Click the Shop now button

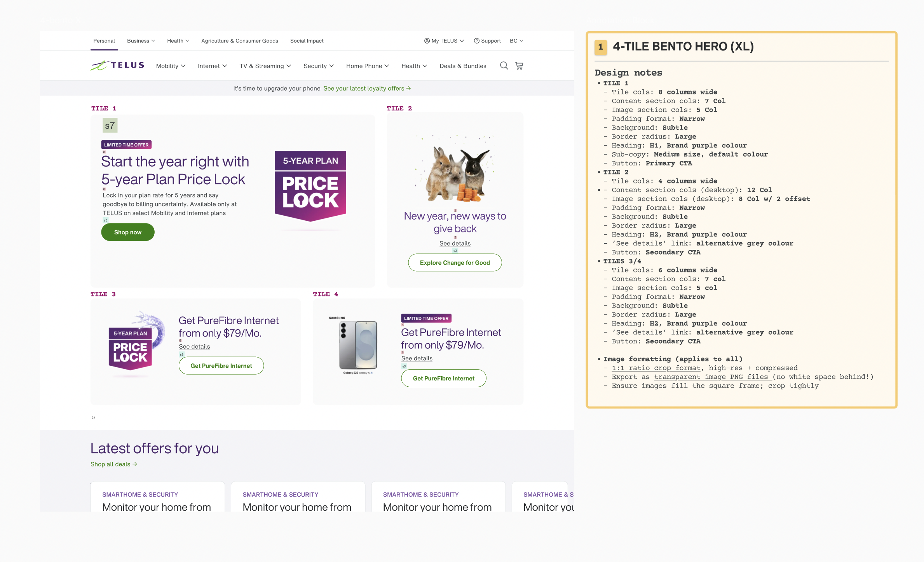127,232
